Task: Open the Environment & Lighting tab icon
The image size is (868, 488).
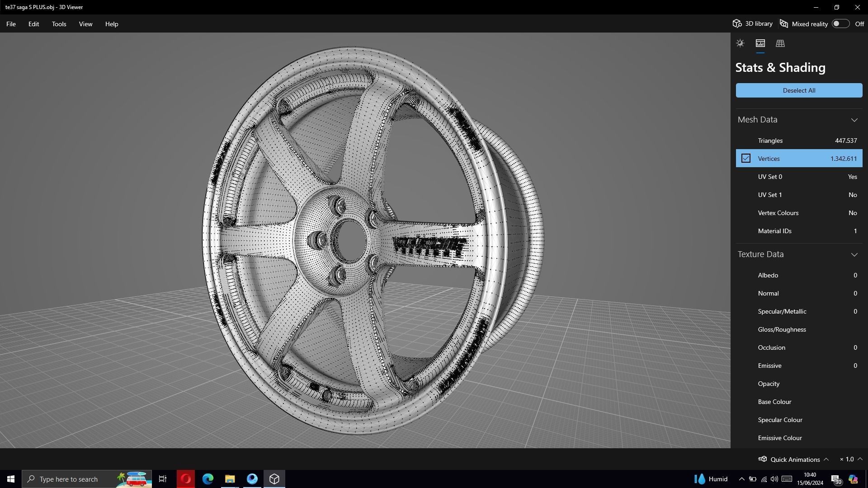Action: click(740, 43)
